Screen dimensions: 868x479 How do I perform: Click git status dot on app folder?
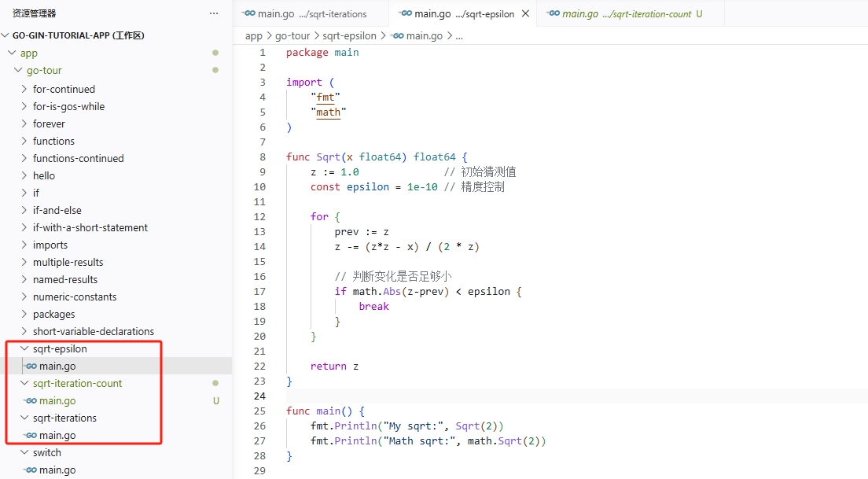215,53
